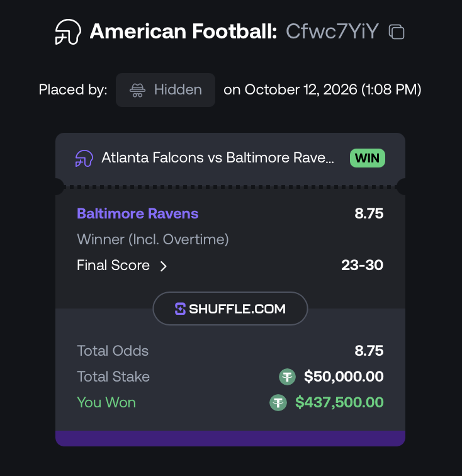
Task: Click the American Football helmet icon in header
Action: pyautogui.click(x=68, y=32)
